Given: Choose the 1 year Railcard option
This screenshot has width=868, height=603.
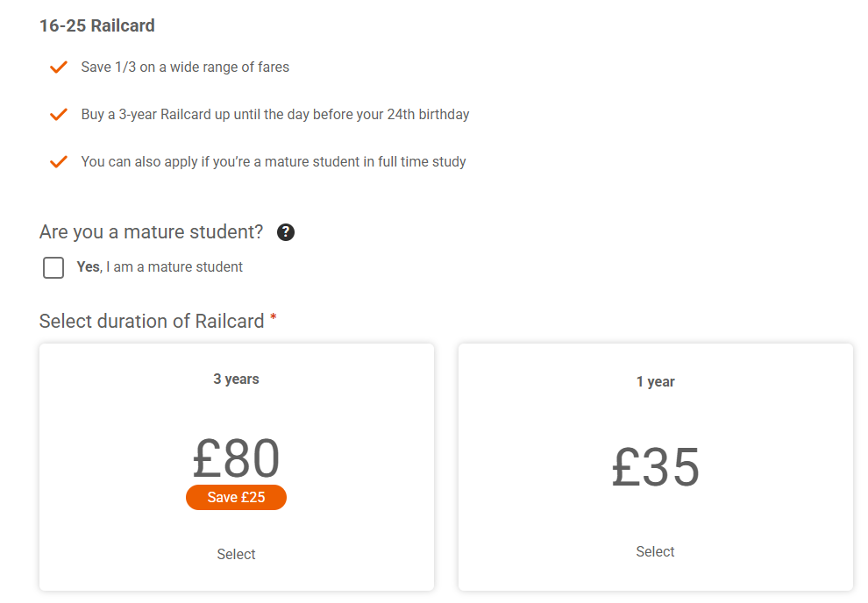Looking at the screenshot, I should [x=655, y=382].
